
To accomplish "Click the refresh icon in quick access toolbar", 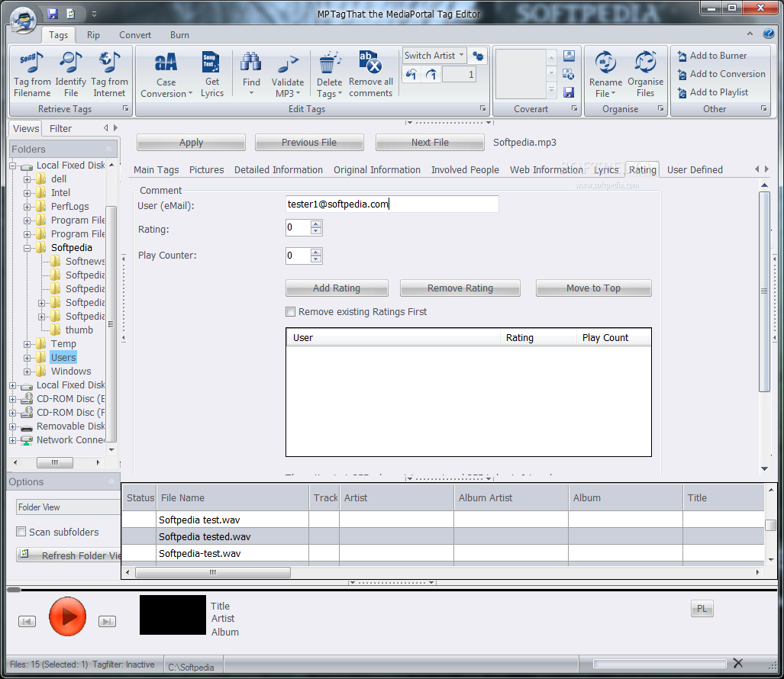I will coord(70,14).
